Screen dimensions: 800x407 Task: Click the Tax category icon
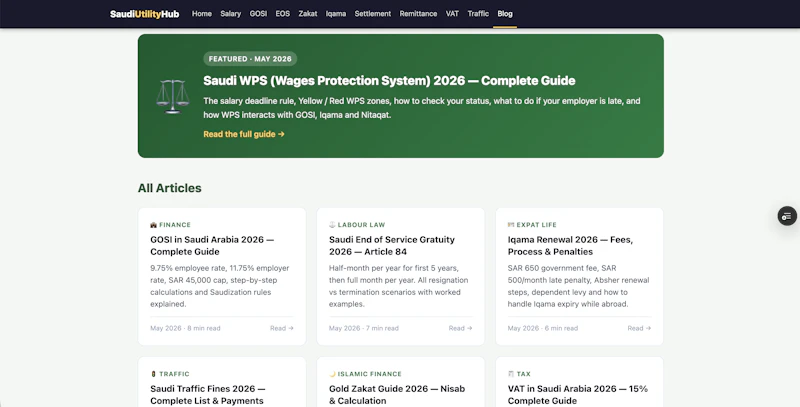(511, 374)
